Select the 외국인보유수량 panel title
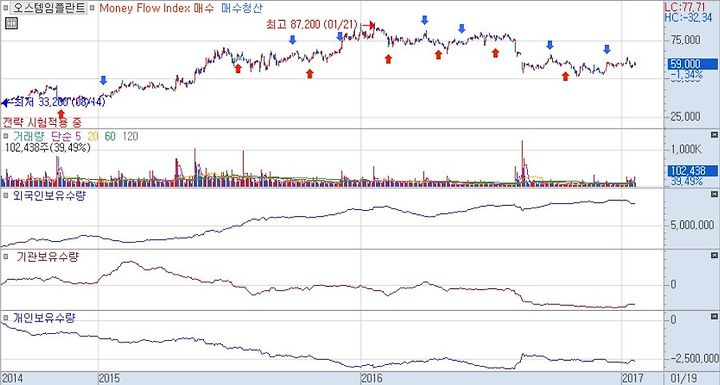The width and height of the screenshot is (720, 385). [49, 196]
